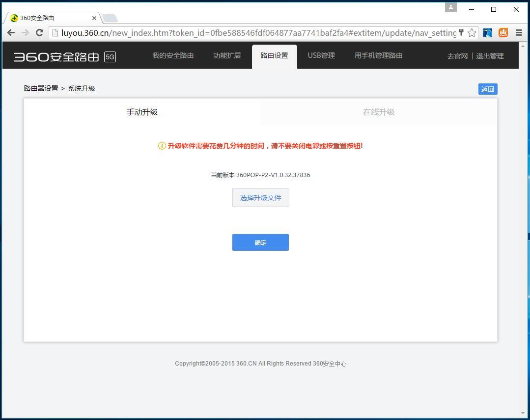Open Chrome hamburger menu
The image size is (530, 420).
(x=519, y=33)
